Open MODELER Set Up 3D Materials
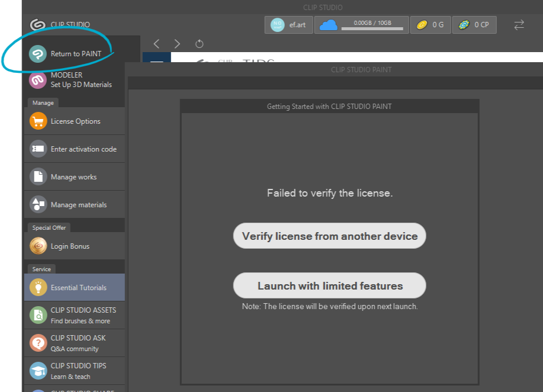 (75, 80)
